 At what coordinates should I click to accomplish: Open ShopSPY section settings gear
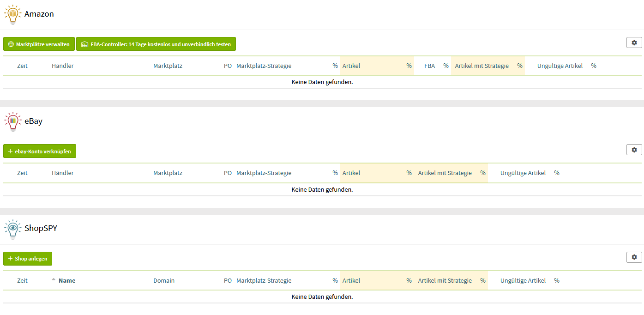634,257
